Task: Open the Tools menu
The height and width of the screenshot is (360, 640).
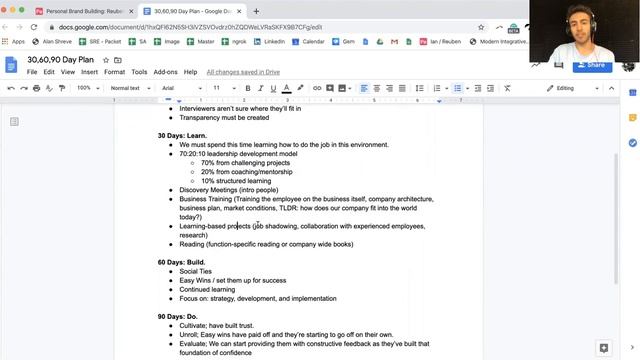Action: pos(139,72)
